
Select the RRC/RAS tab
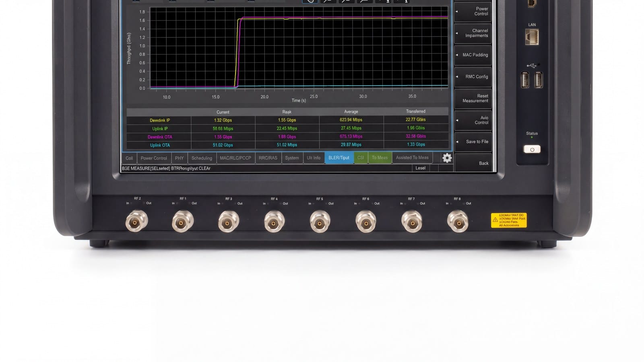click(268, 158)
